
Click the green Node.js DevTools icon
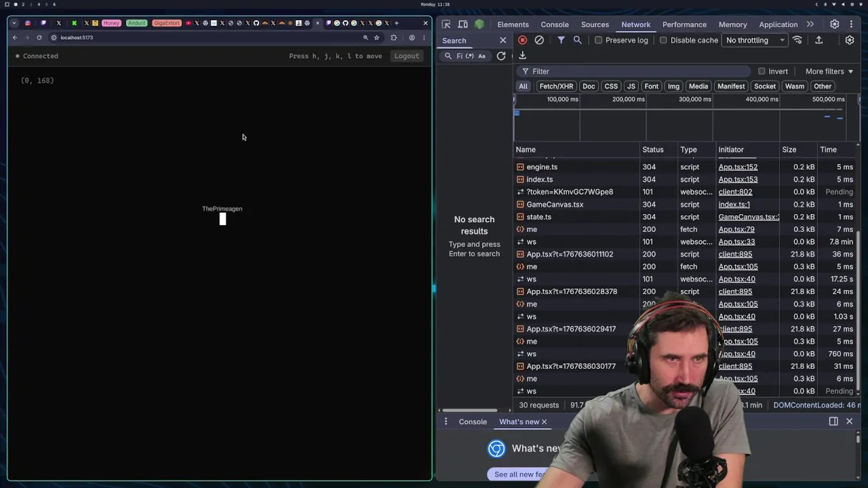coord(479,24)
